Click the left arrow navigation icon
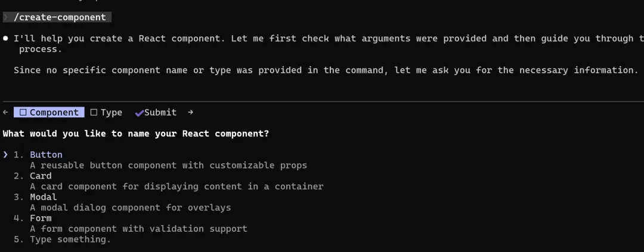644x252 pixels. point(5,112)
